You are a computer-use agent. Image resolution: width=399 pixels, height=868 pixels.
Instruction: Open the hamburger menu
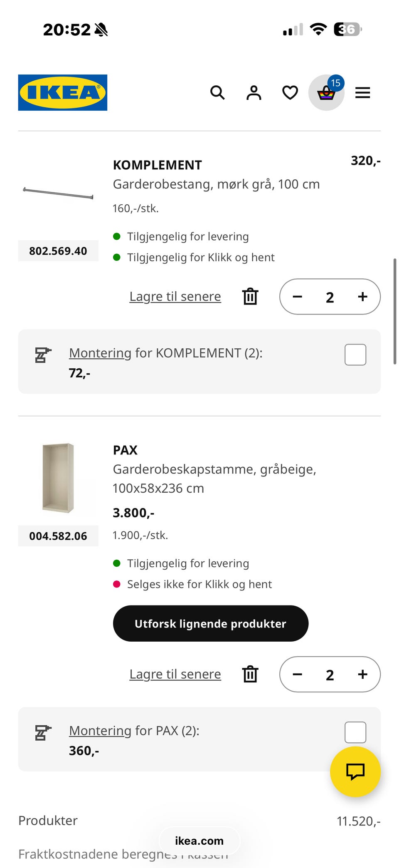click(x=362, y=92)
